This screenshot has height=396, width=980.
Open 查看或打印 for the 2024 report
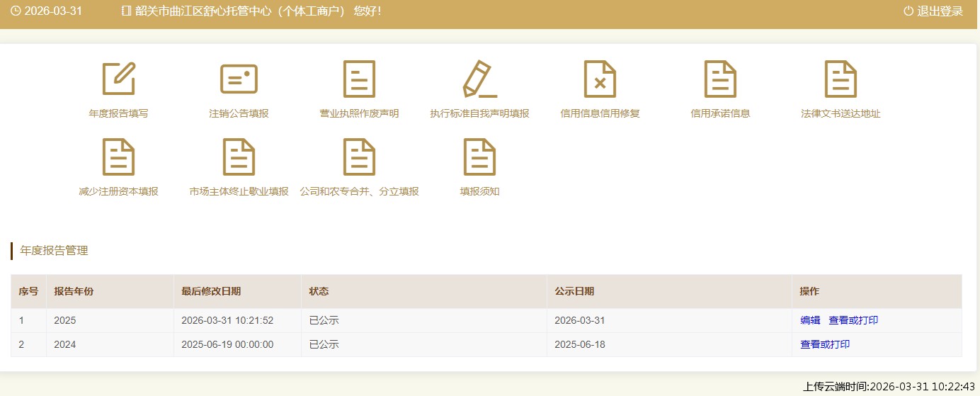click(825, 345)
